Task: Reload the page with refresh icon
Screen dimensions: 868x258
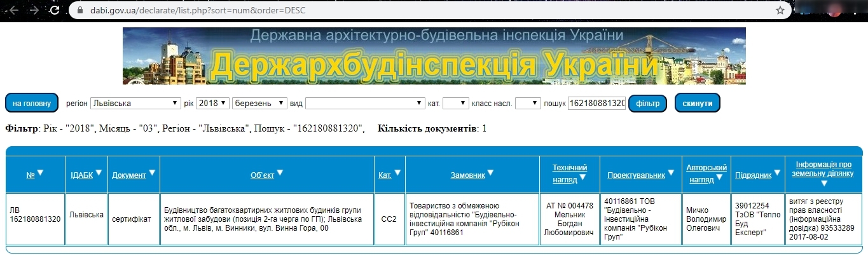Action: (x=55, y=10)
